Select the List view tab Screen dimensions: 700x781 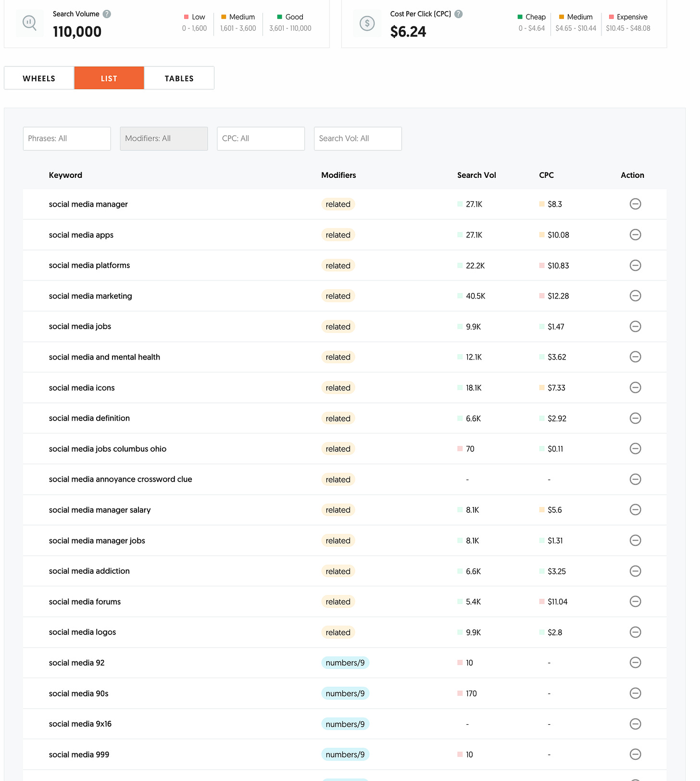(109, 78)
